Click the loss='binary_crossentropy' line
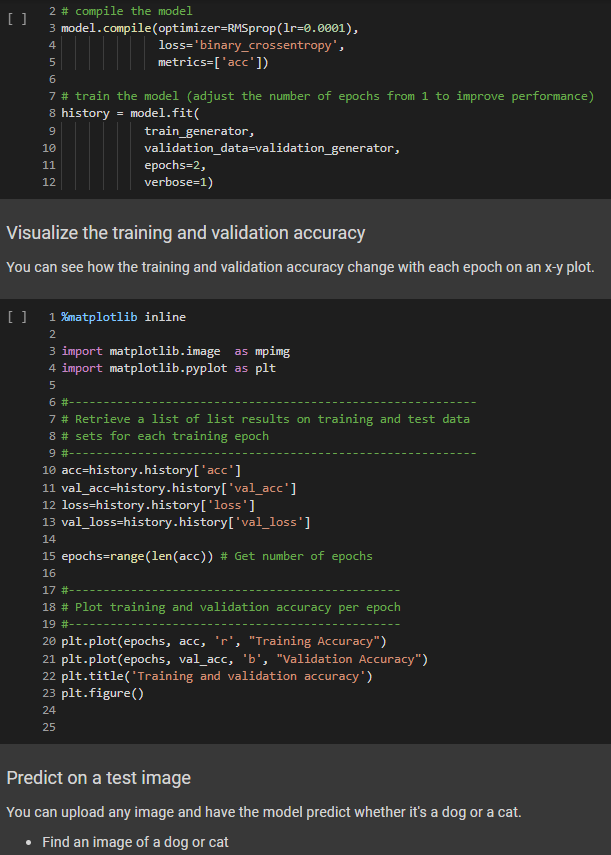This screenshot has height=855, width=611. click(251, 45)
